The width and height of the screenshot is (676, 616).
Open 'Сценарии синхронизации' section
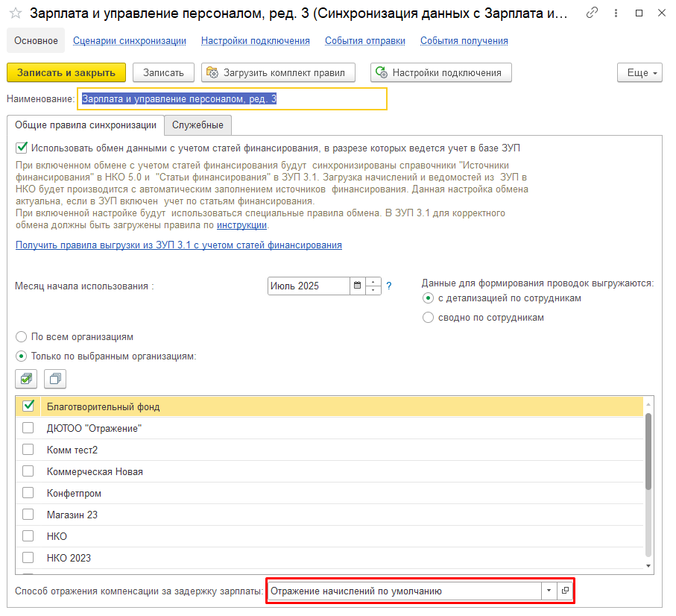(130, 40)
